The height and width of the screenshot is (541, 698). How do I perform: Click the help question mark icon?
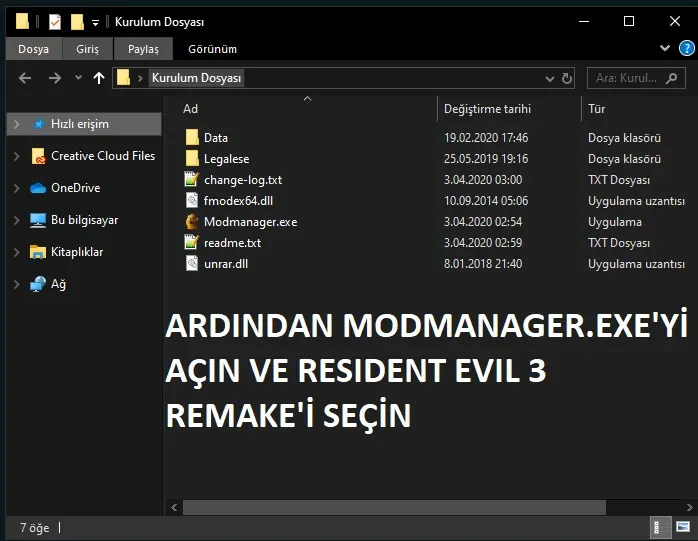pyautogui.click(x=686, y=48)
